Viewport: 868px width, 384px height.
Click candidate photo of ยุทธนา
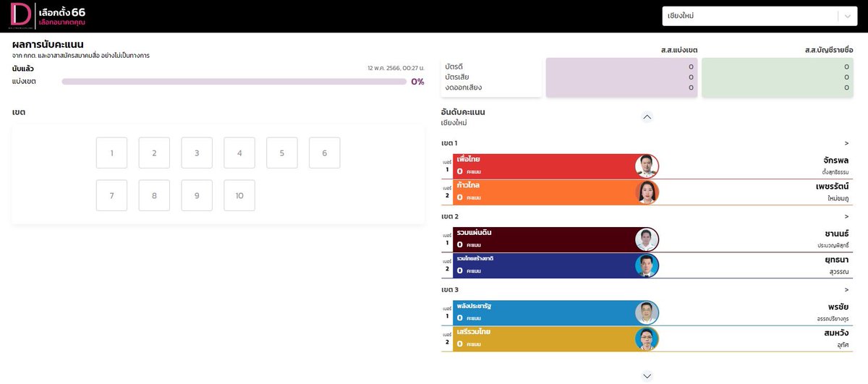pyautogui.click(x=647, y=265)
